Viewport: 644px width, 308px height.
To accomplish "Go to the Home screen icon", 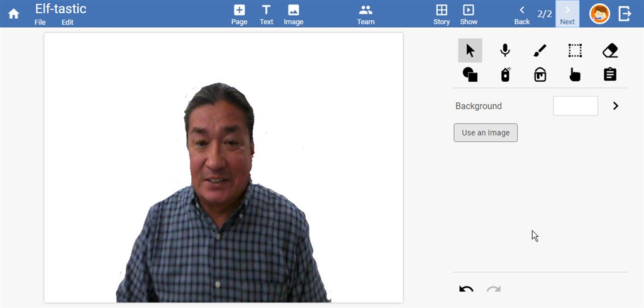I will 14,14.
